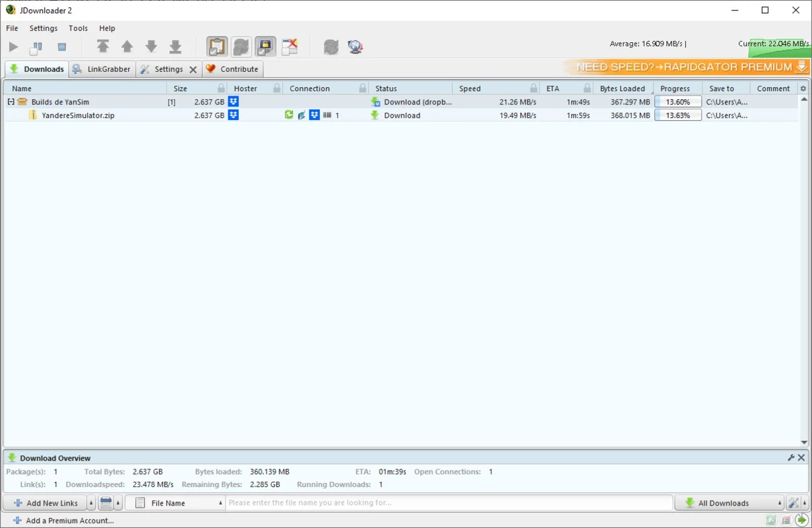812x528 pixels.
Task: Click the current speed graph meter
Action: pyautogui.click(x=779, y=48)
